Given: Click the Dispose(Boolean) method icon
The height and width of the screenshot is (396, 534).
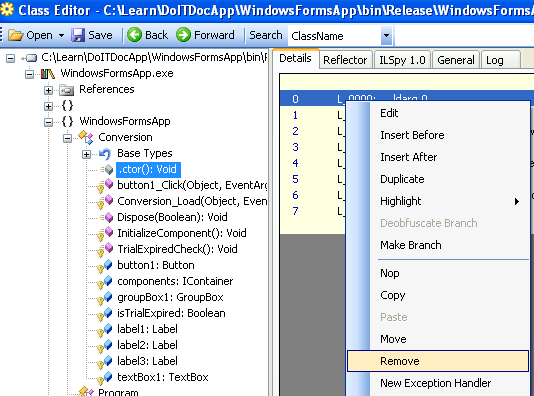Looking at the screenshot, I should pos(106,217).
